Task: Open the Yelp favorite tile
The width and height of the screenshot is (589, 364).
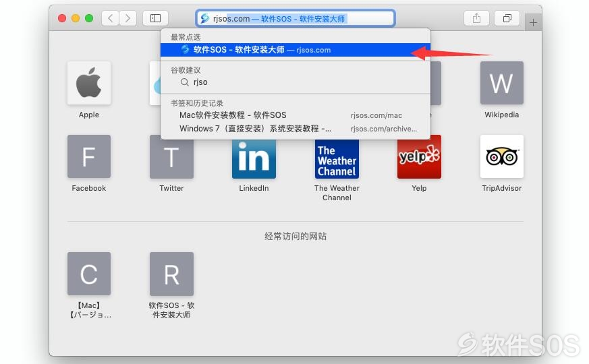Action: point(419,159)
